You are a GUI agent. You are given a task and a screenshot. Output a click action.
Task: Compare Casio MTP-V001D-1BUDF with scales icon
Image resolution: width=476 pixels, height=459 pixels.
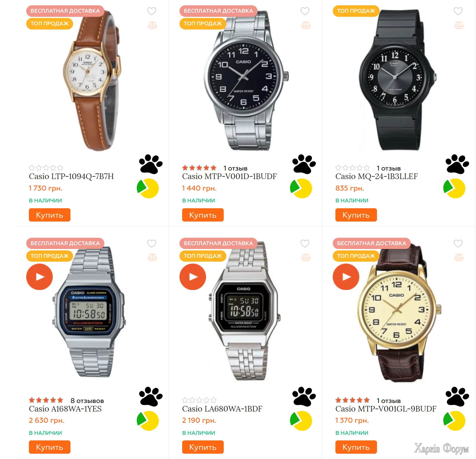tap(306, 25)
